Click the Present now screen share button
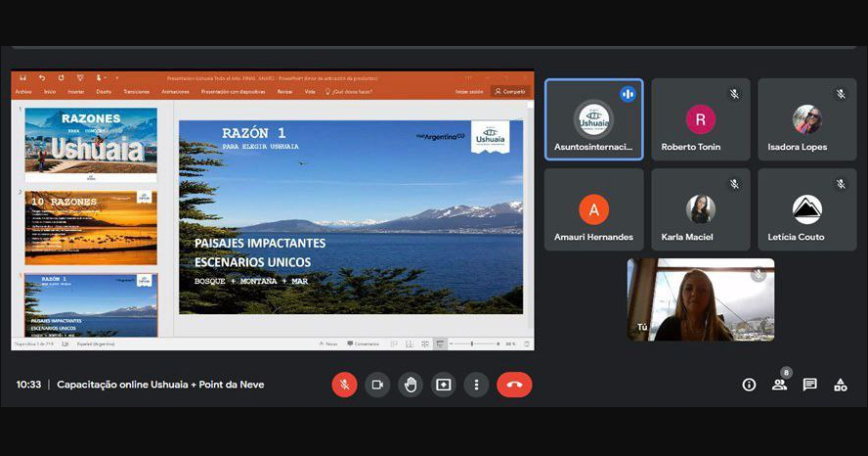868x456 pixels. coord(444,385)
